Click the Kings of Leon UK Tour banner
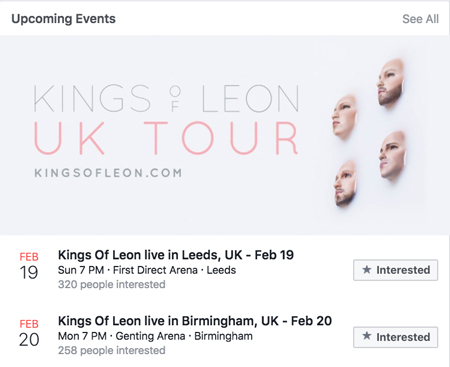The width and height of the screenshot is (450, 367). (225, 135)
